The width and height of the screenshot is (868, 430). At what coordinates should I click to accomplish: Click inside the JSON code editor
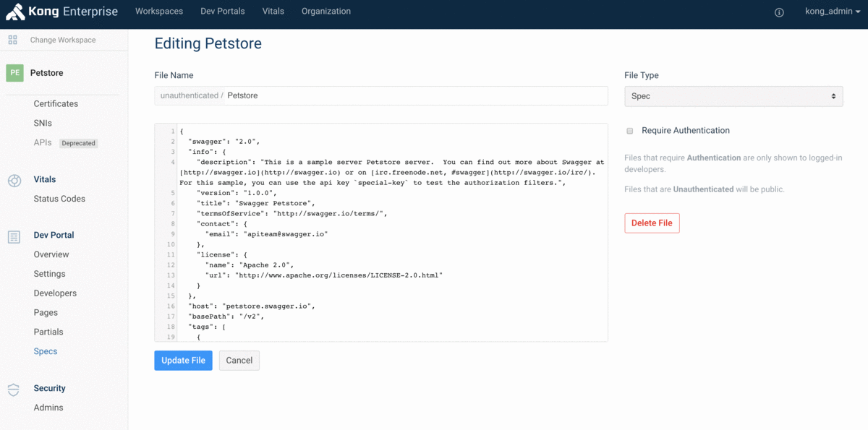[381, 232]
